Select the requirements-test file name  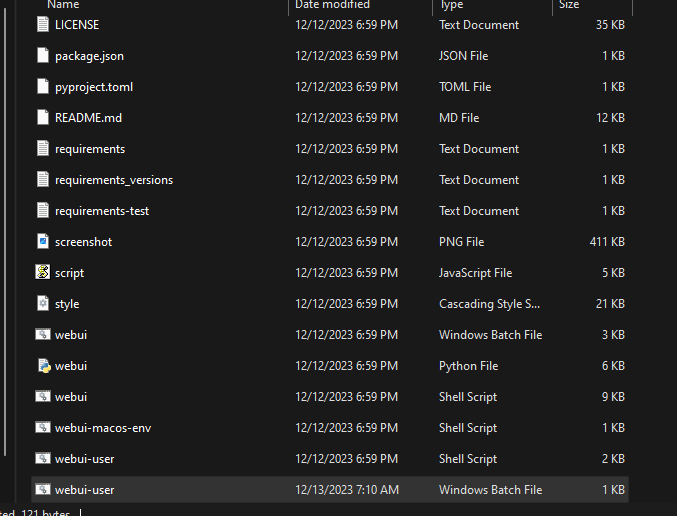[102, 211]
